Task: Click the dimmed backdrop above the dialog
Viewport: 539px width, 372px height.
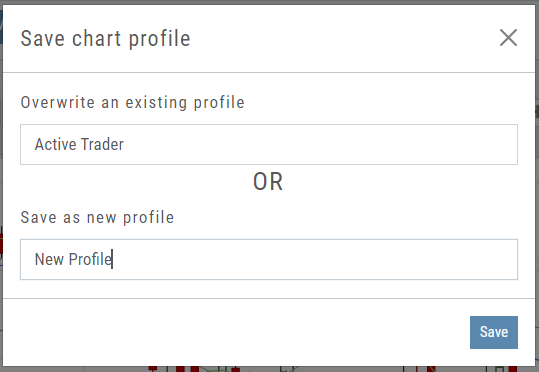Action: tap(270, 2)
